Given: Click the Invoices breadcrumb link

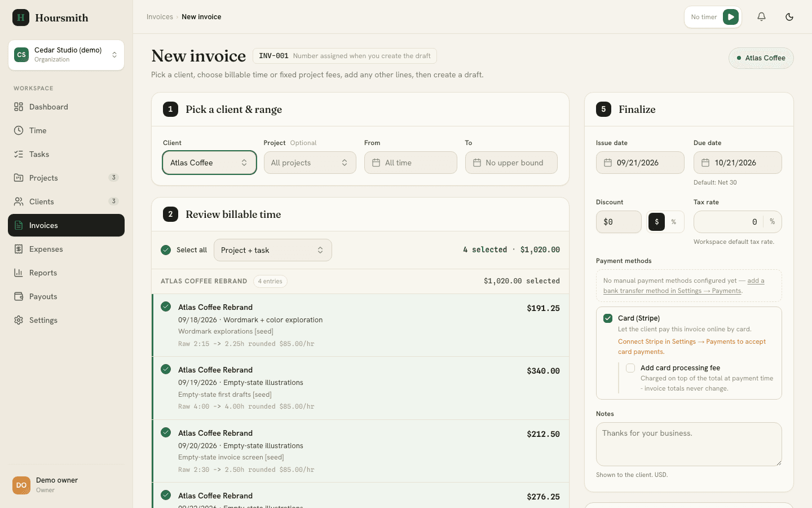Looking at the screenshot, I should [x=160, y=17].
